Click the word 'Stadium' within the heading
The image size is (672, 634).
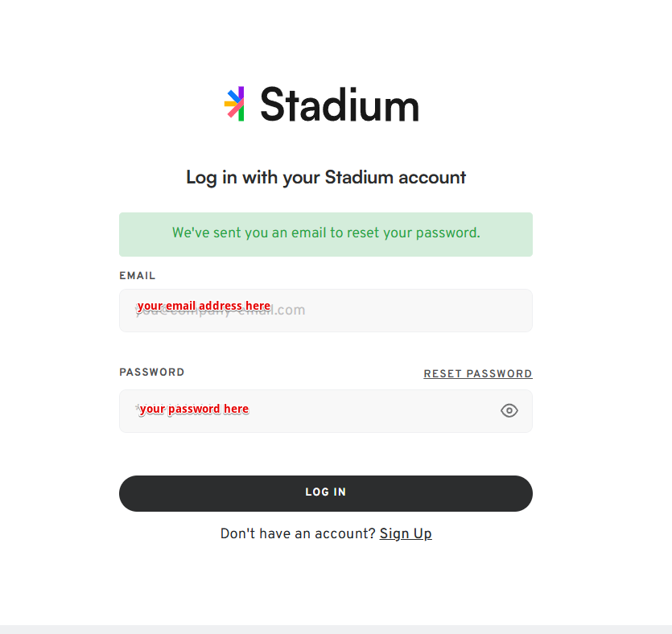click(359, 177)
